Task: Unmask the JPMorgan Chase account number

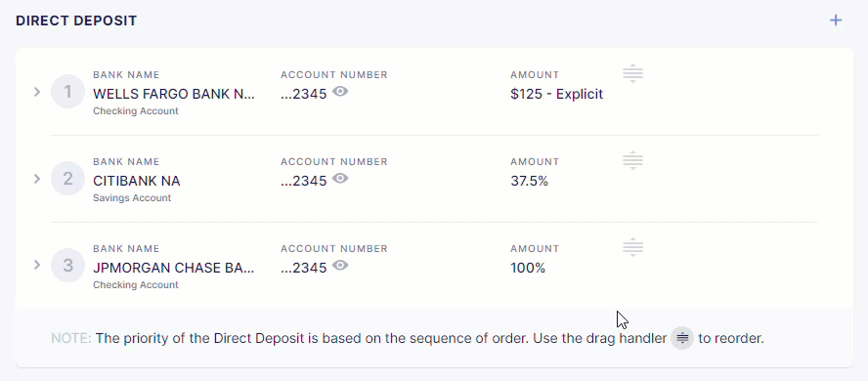Action: (340, 265)
